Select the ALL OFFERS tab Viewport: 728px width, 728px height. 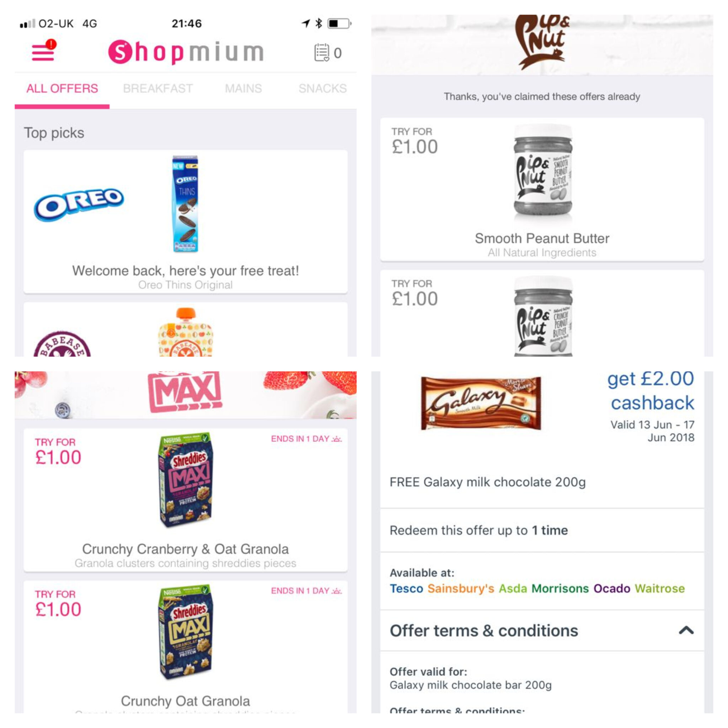coord(62,89)
